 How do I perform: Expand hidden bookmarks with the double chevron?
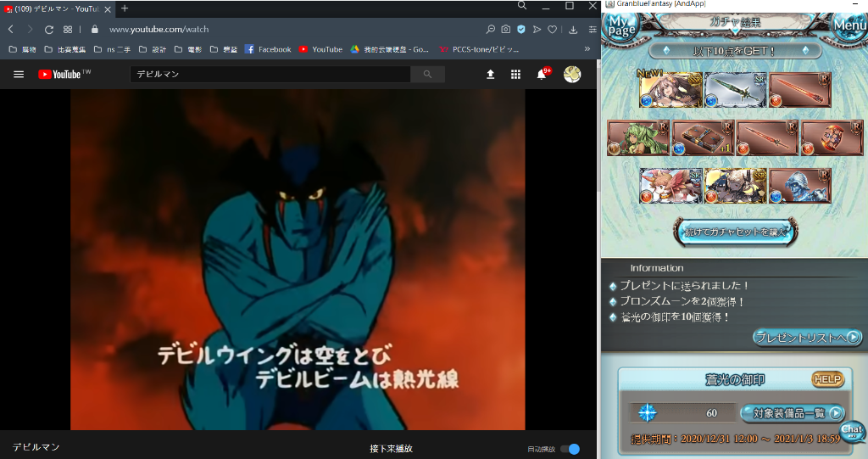pyautogui.click(x=587, y=48)
